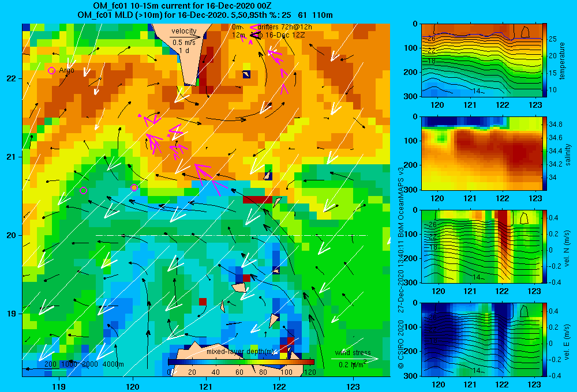The height and width of the screenshot is (392, 577).
Task: Click the velocity reference arrow in the legend
Action: coord(186,37)
